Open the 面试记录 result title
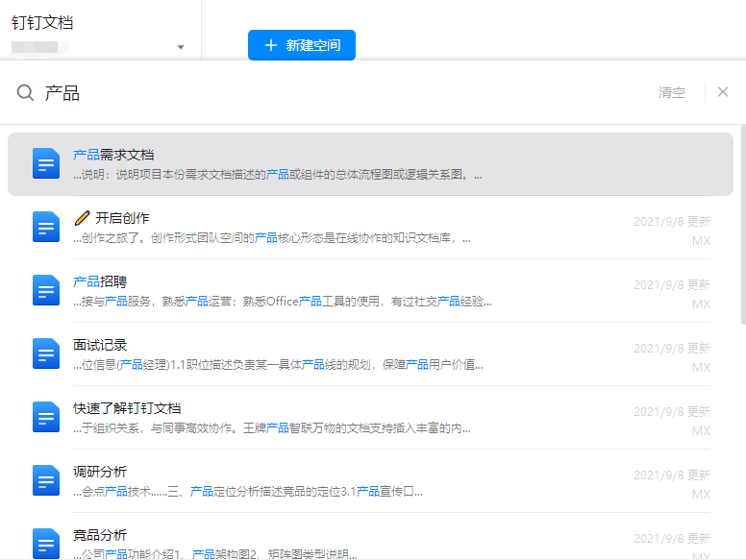746x560 pixels. pos(100,345)
